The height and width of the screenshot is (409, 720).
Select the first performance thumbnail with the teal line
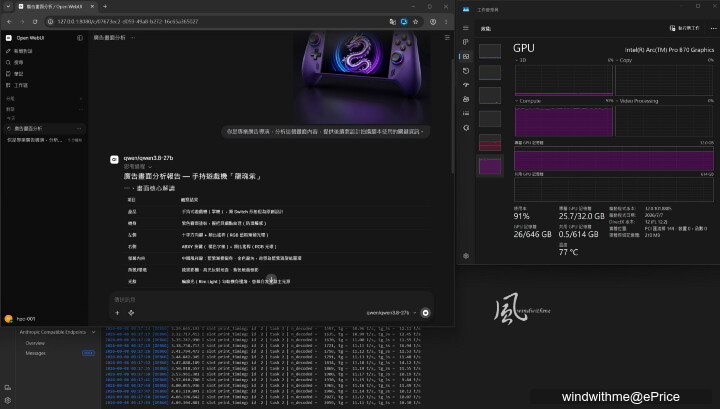(490, 51)
